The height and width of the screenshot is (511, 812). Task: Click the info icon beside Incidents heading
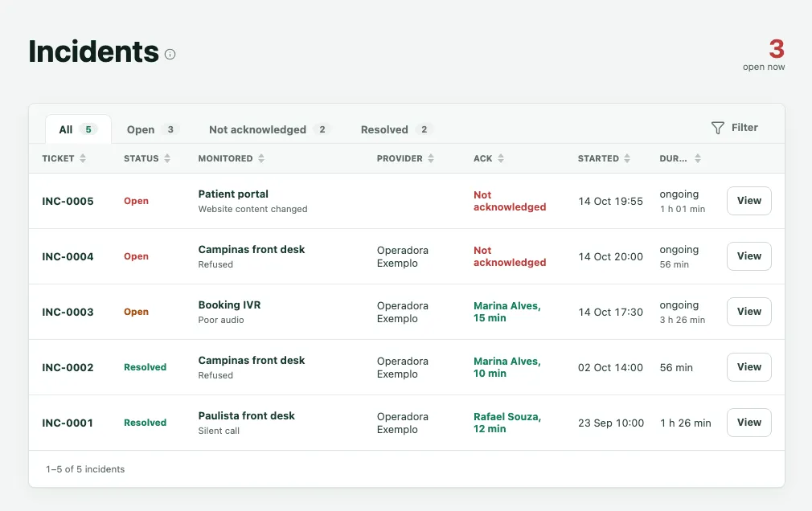pos(170,55)
